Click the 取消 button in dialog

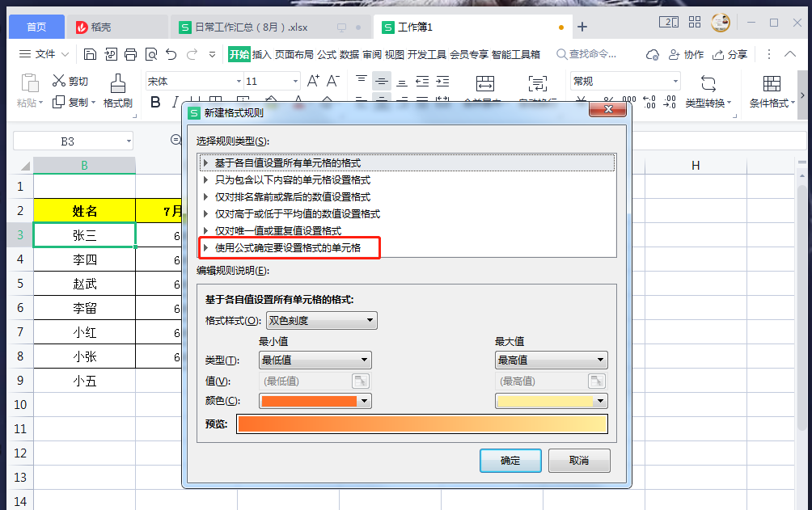pos(579,461)
